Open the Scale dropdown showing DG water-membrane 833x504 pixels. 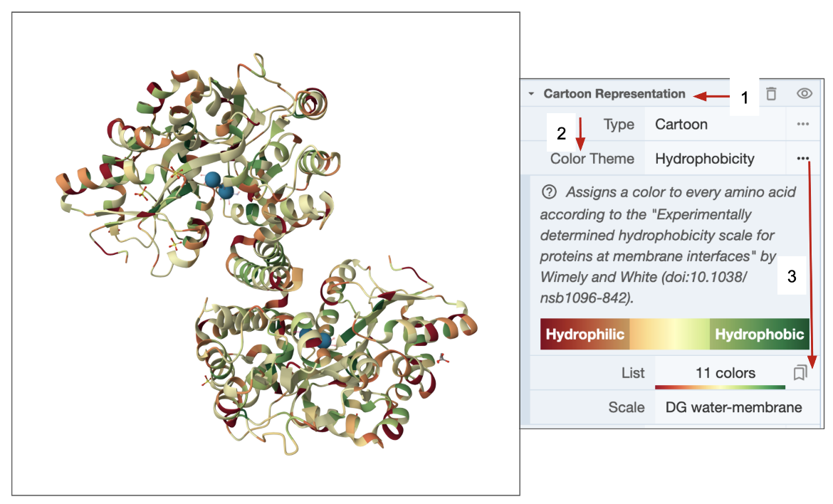tap(733, 408)
